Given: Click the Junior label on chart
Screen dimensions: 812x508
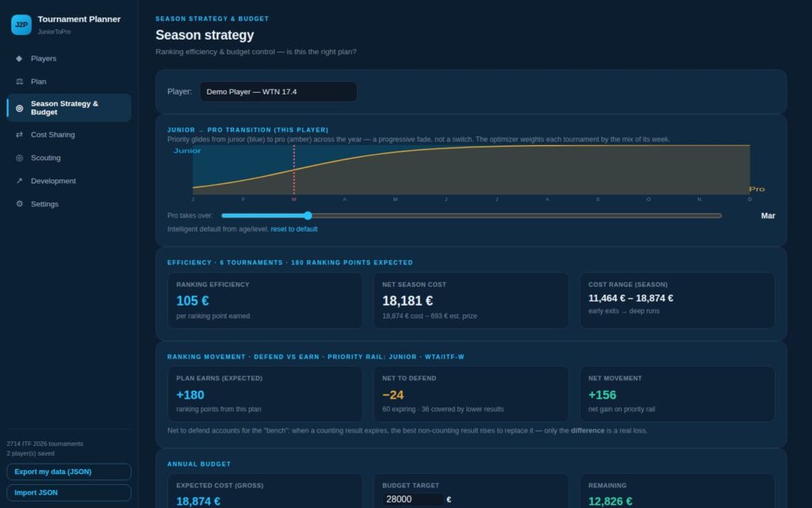Looking at the screenshot, I should coord(187,151).
